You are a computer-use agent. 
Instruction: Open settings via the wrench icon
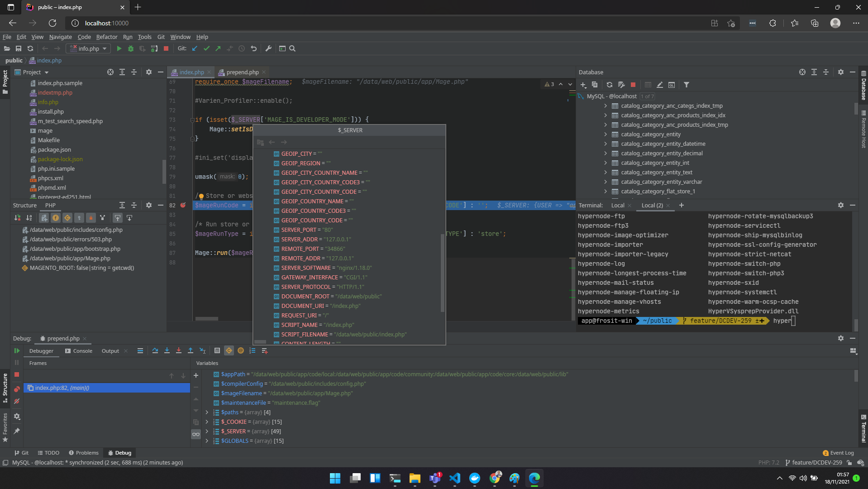268,48
